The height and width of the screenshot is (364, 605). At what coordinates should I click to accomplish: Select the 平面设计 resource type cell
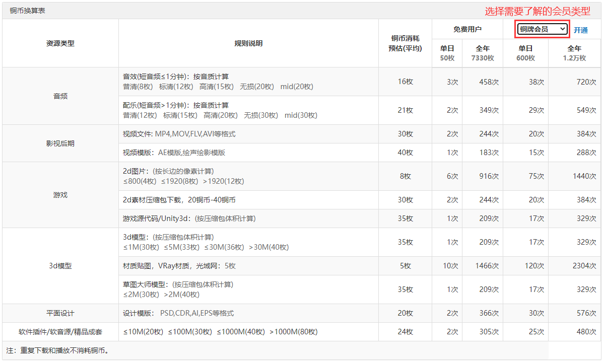pyautogui.click(x=60, y=313)
